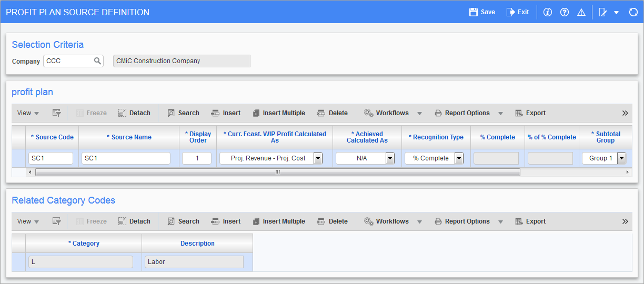Expand Report Options arrow in Related Category Codes
Viewport: 644px width, 284px height.
(500, 222)
